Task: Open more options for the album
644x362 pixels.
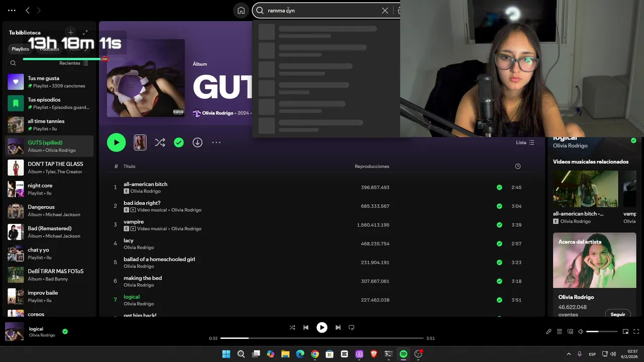Action: tap(216, 142)
